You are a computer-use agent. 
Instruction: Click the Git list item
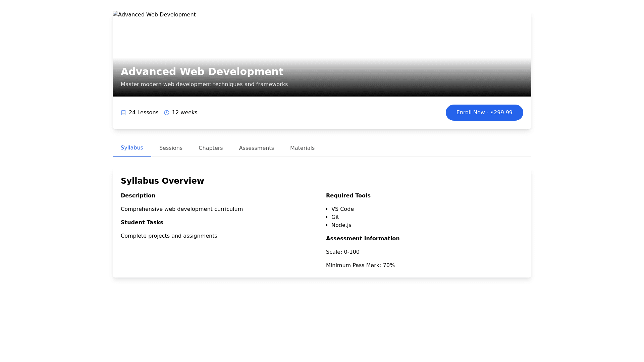(x=335, y=217)
